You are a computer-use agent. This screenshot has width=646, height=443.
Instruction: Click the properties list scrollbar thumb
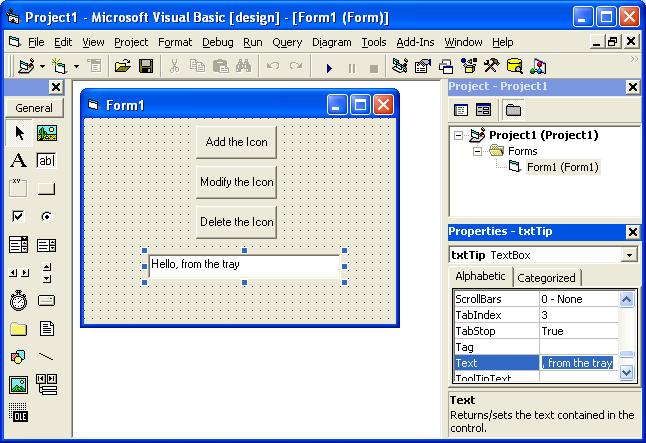(x=627, y=354)
